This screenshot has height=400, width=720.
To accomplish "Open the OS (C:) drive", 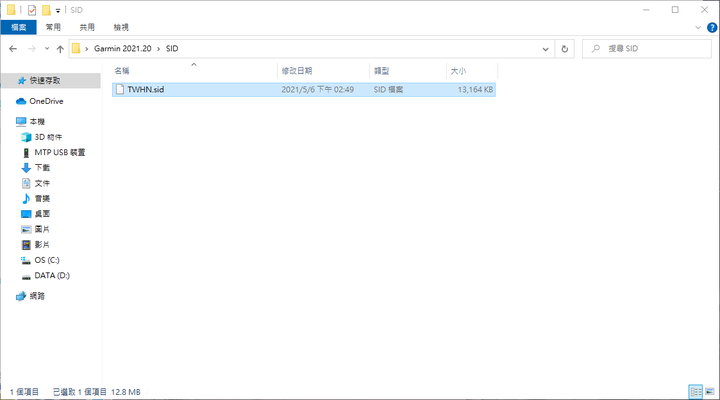I will pos(47,260).
